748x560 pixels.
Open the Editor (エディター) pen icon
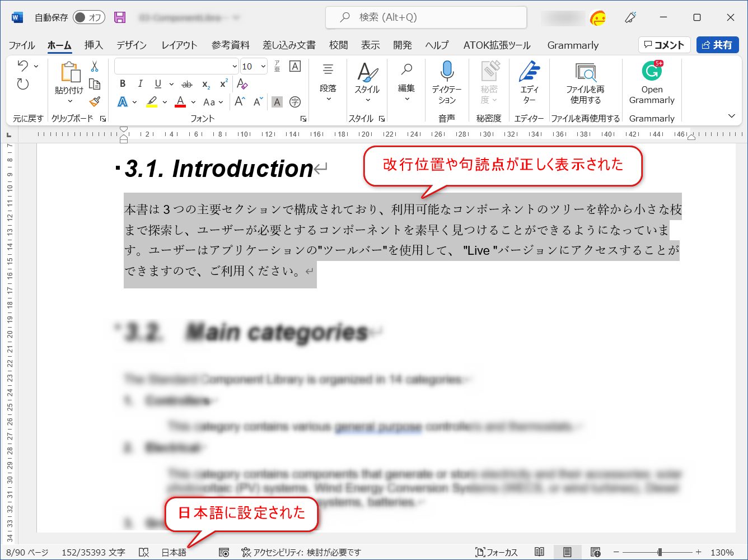click(x=529, y=72)
